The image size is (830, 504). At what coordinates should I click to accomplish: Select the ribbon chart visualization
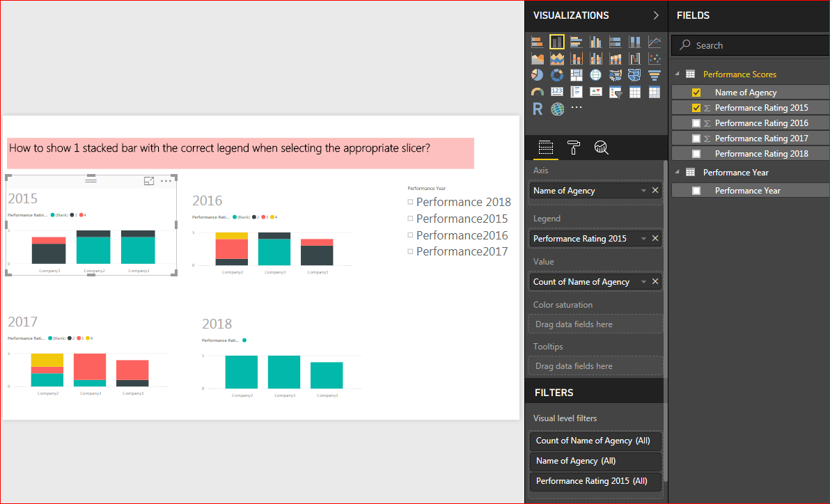pos(615,58)
